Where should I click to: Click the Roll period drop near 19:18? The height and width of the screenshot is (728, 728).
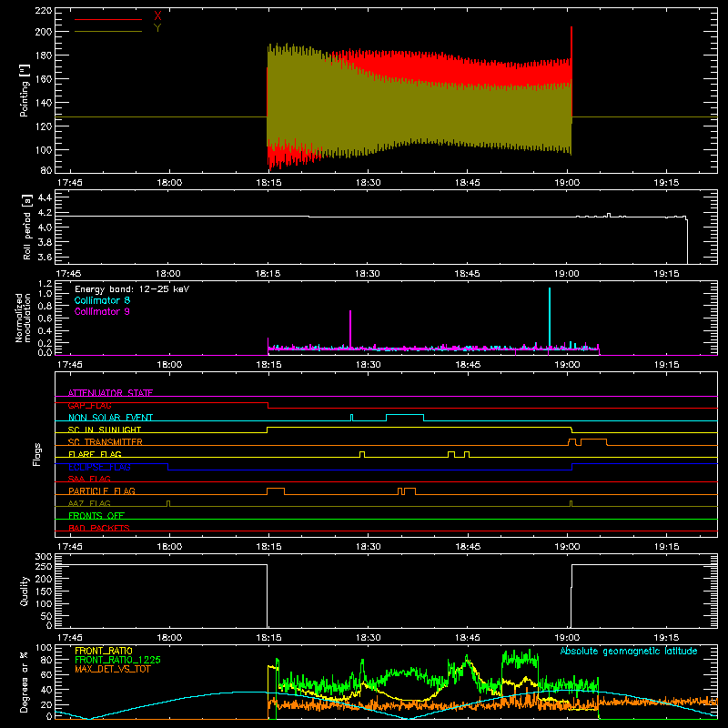pos(687,241)
